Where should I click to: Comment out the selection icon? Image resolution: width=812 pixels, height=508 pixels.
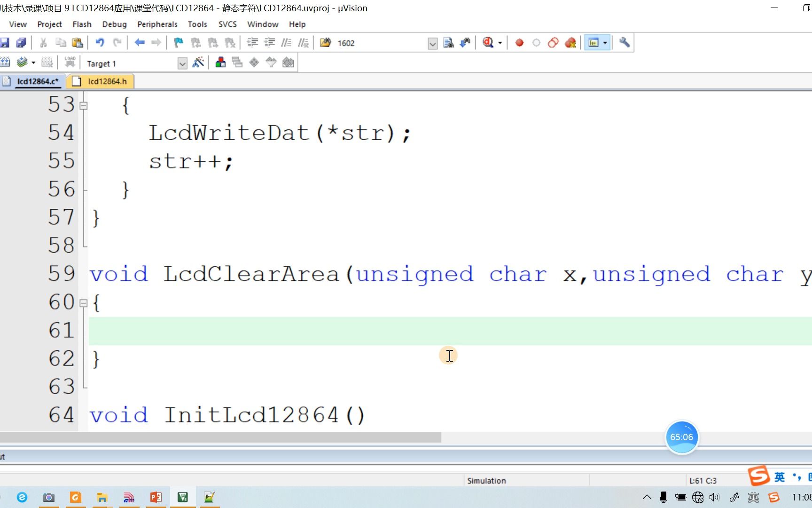286,43
